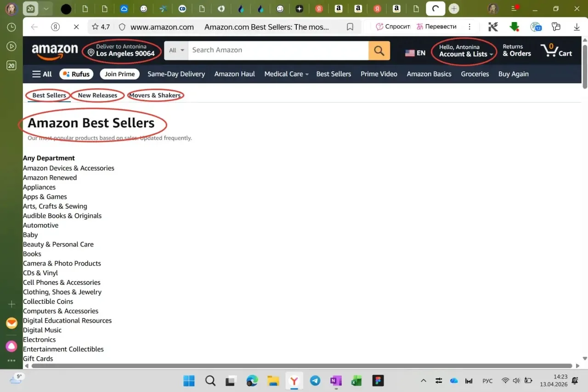
Task: Open a new browser tab with plus
Action: point(454,9)
